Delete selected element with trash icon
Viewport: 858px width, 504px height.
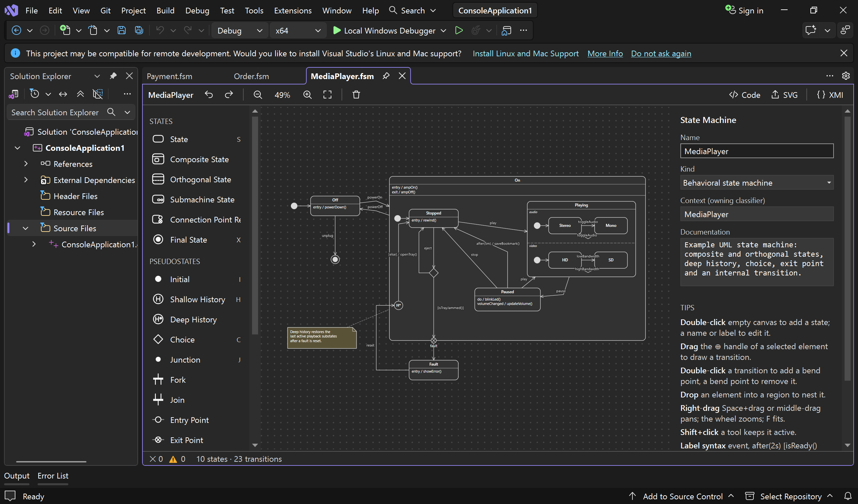click(356, 95)
